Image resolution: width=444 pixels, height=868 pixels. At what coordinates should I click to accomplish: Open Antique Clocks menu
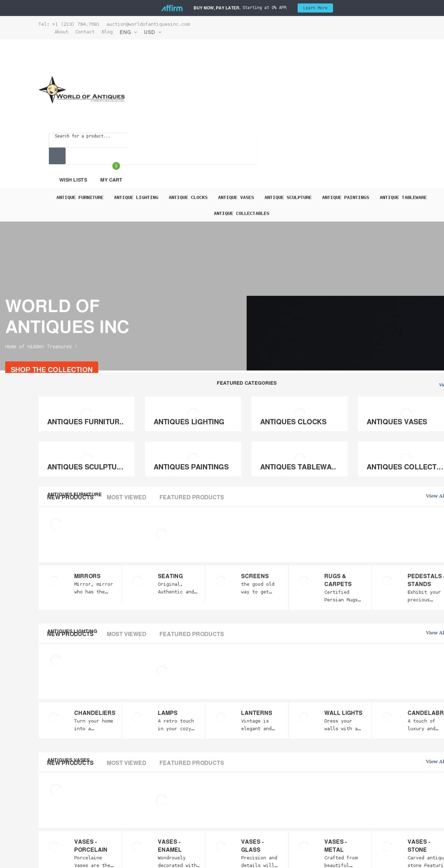(x=188, y=198)
